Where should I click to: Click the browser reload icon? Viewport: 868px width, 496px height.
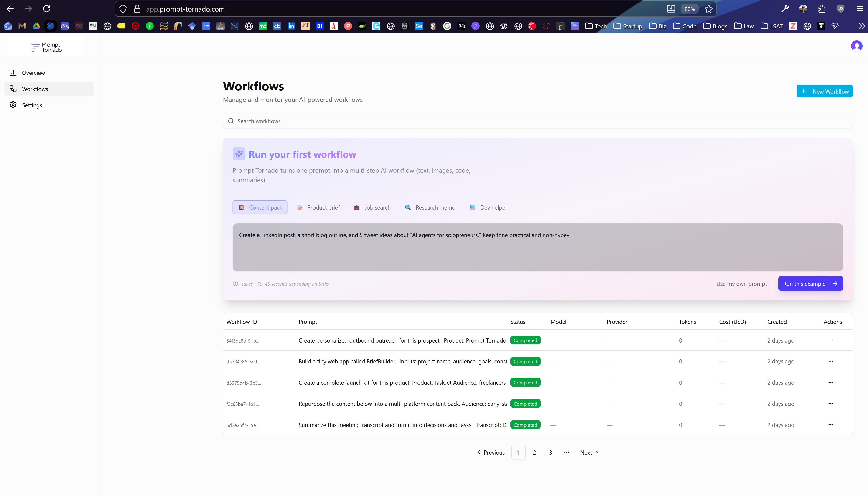click(x=47, y=9)
